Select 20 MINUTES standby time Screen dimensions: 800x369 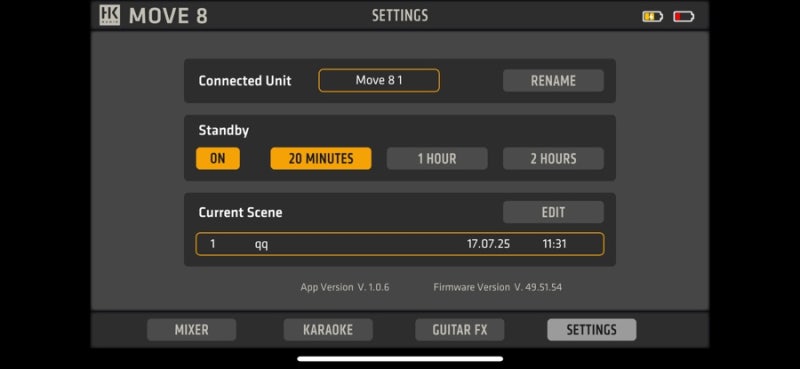321,159
